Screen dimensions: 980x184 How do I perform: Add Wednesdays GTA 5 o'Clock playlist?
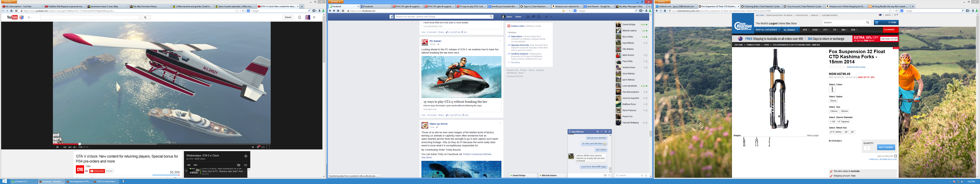pyautogui.click(x=246, y=156)
